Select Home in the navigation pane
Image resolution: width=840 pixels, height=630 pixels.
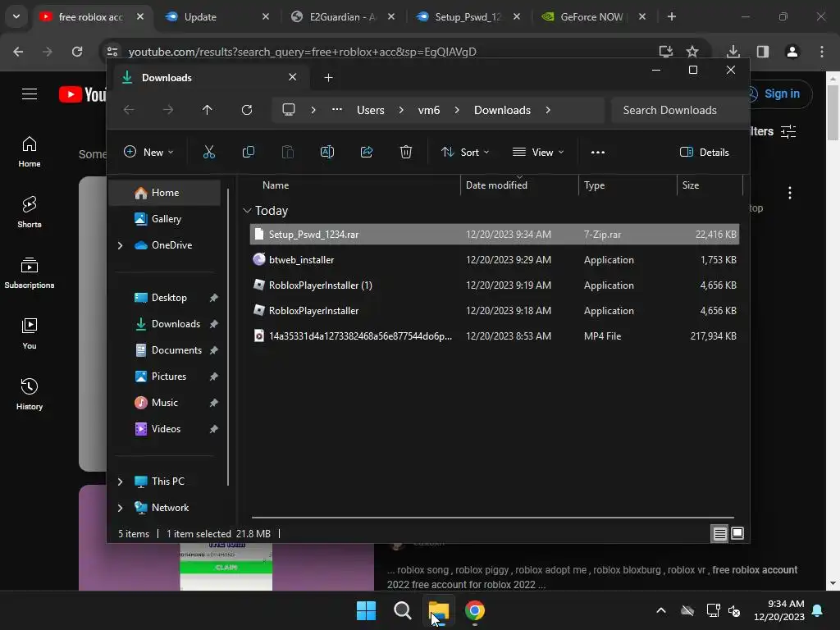click(x=165, y=193)
